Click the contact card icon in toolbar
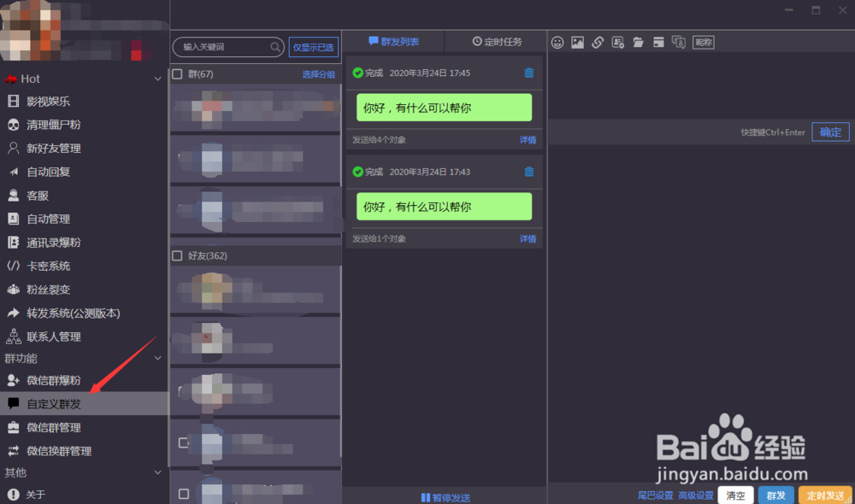The width and height of the screenshot is (855, 504). coord(618,43)
